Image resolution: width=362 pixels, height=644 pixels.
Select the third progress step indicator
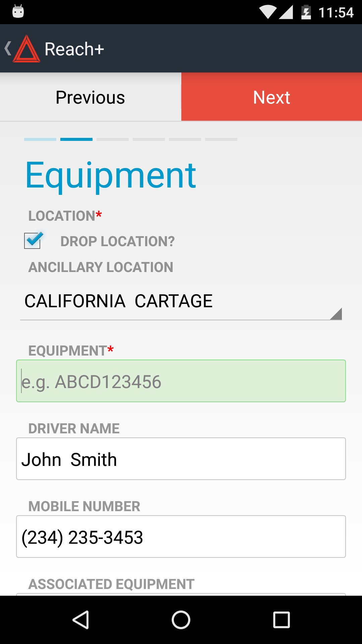[x=113, y=139]
